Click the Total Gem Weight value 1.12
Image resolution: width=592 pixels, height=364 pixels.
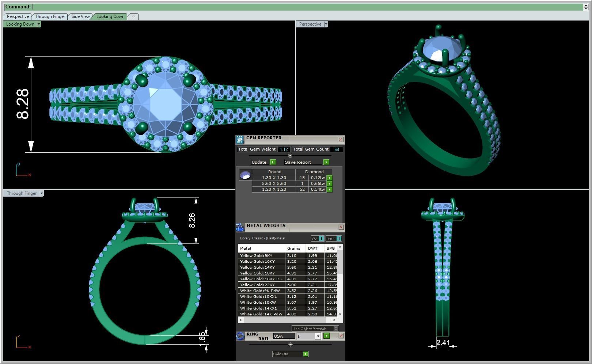284,149
